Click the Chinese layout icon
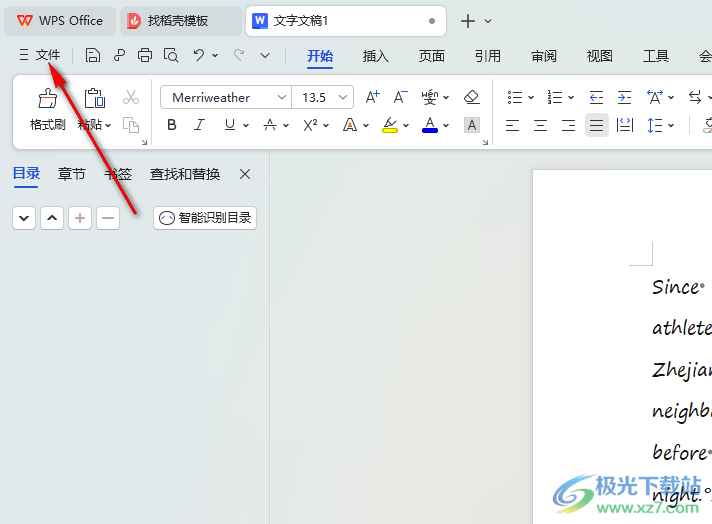712x524 pixels. [x=655, y=97]
